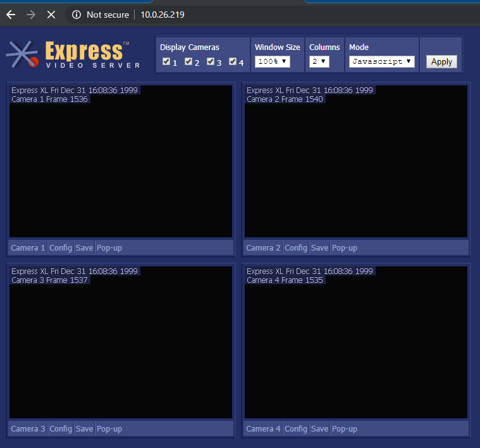Uncheck Display Cameras checkbox 1
The height and width of the screenshot is (448, 480).
pos(166,61)
